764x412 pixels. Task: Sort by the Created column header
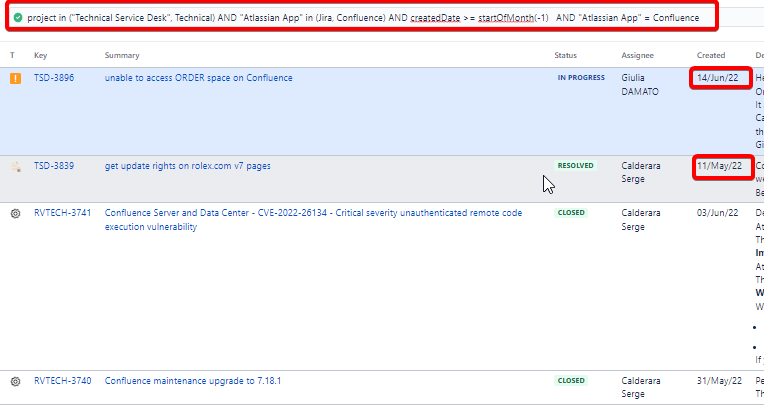pyautogui.click(x=711, y=56)
